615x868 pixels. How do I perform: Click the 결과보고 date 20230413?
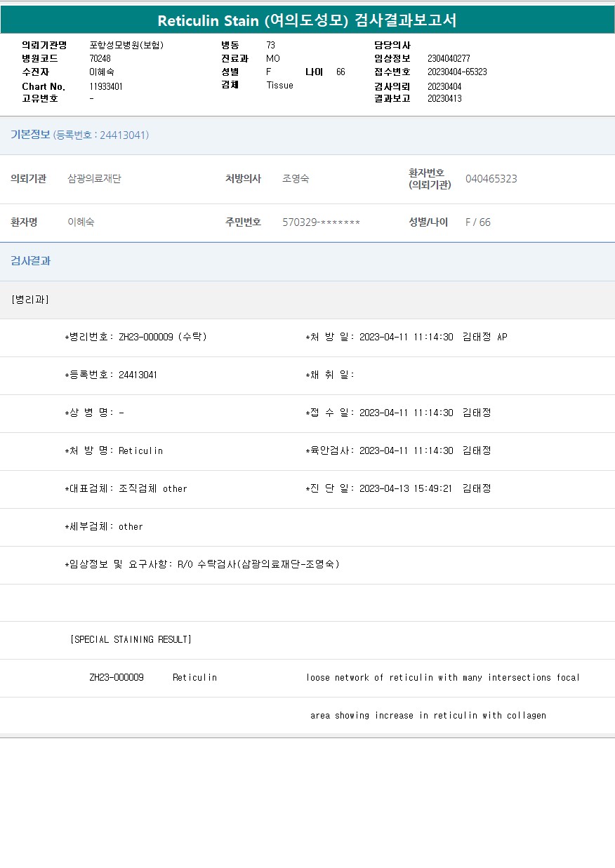tap(444, 99)
